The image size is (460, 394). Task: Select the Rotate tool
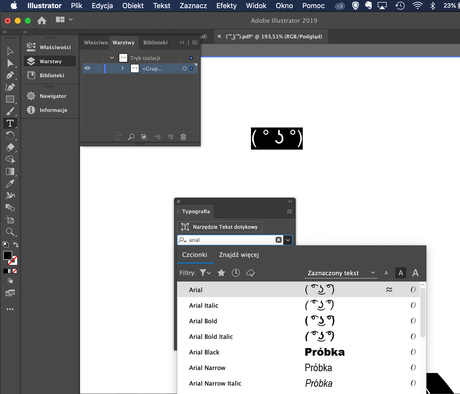click(x=10, y=135)
